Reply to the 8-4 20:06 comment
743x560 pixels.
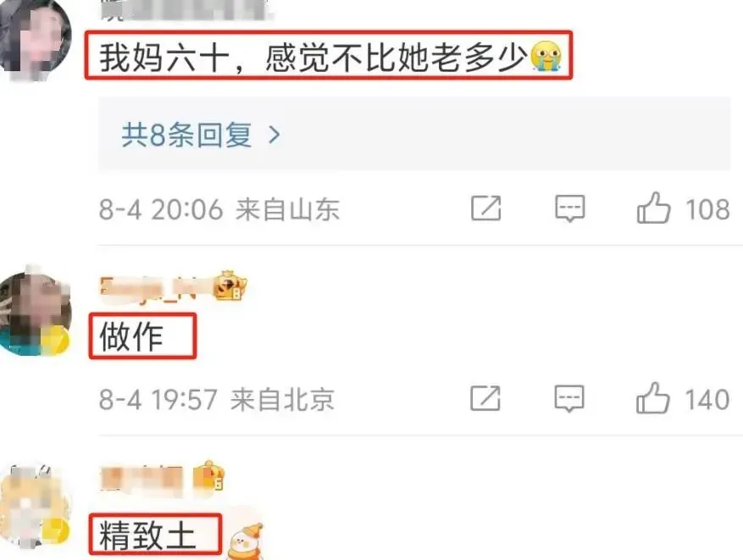[570, 208]
